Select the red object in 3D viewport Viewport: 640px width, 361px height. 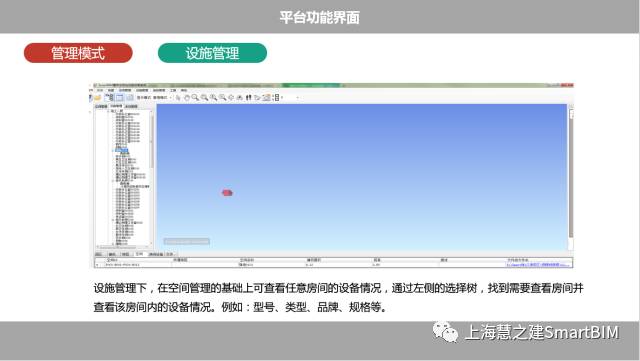pos(227,193)
